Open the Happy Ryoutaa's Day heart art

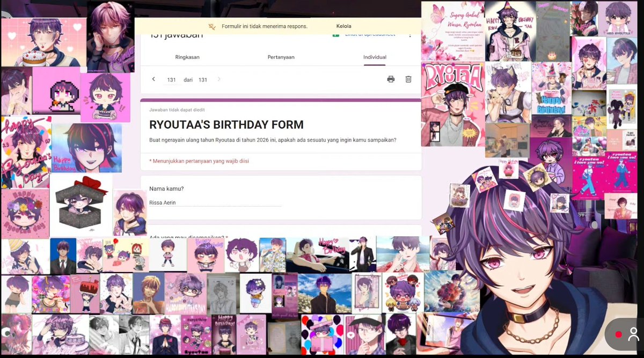(25, 152)
